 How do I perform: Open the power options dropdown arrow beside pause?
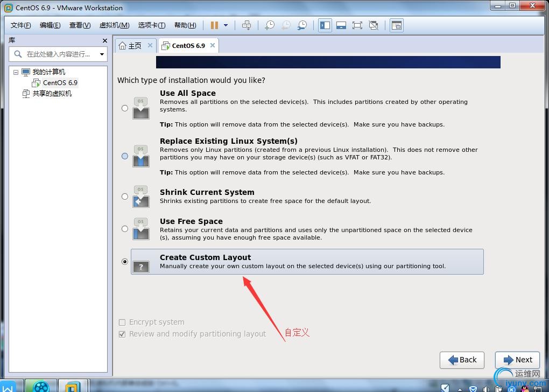click(226, 25)
